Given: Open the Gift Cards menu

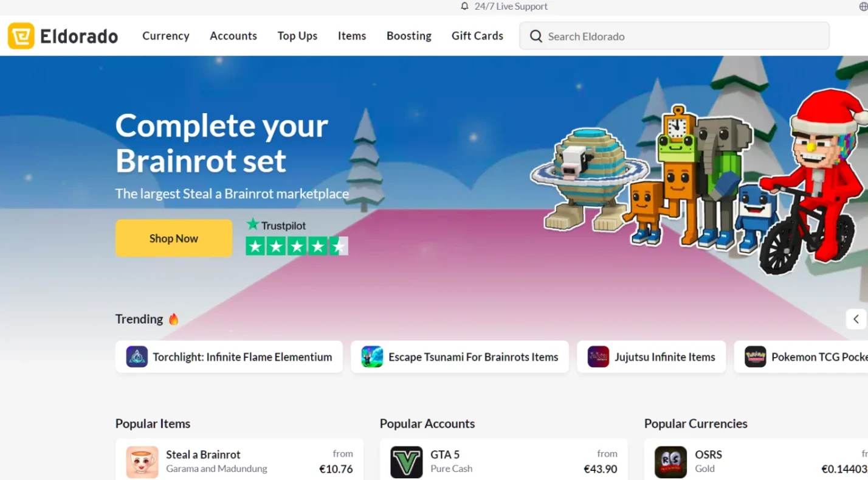Looking at the screenshot, I should (477, 36).
